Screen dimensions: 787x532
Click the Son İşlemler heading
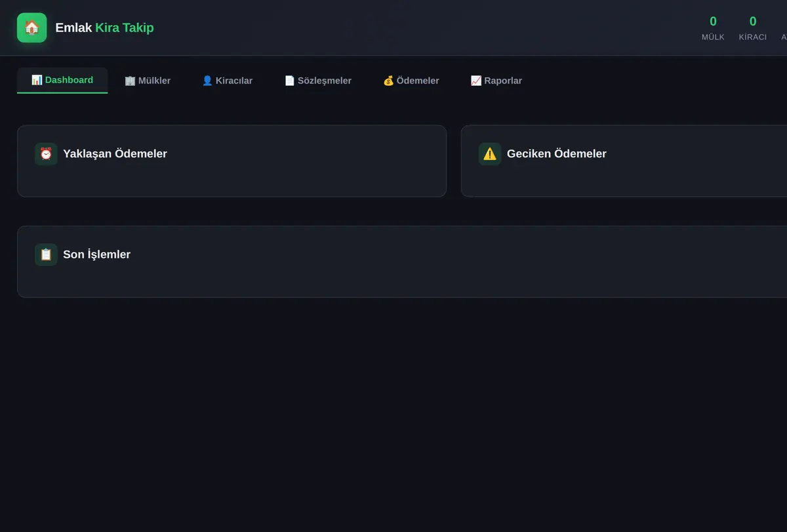coord(96,255)
